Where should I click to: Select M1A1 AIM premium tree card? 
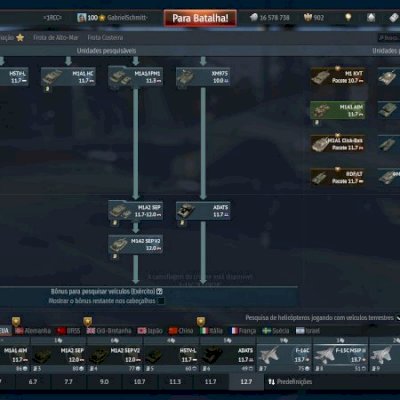click(338, 111)
